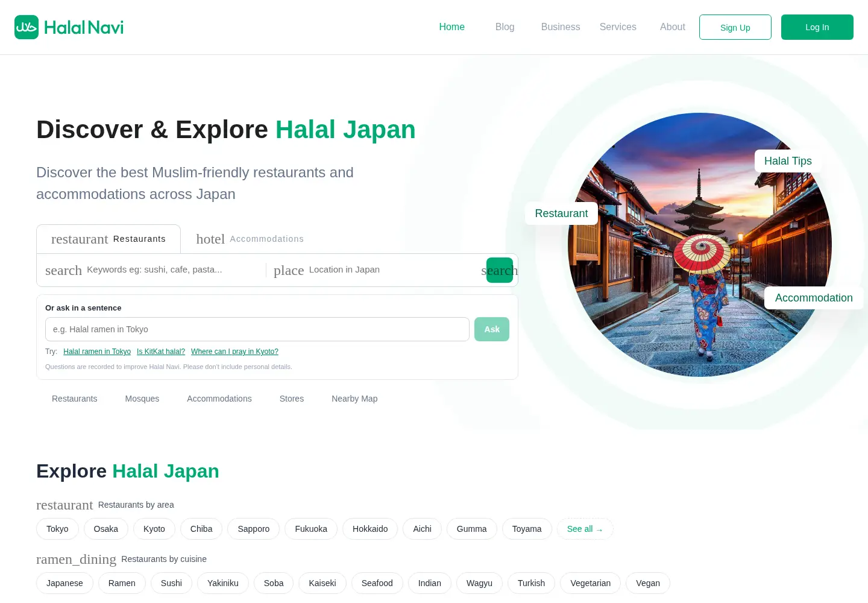The width and height of the screenshot is (868, 603).
Task: Select the Hokkaido area chip
Action: (370, 529)
